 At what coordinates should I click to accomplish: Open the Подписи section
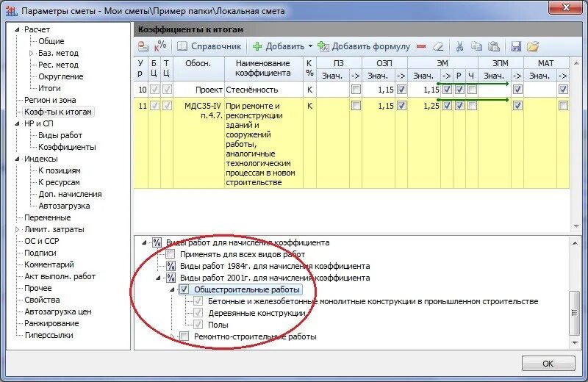[x=40, y=253]
